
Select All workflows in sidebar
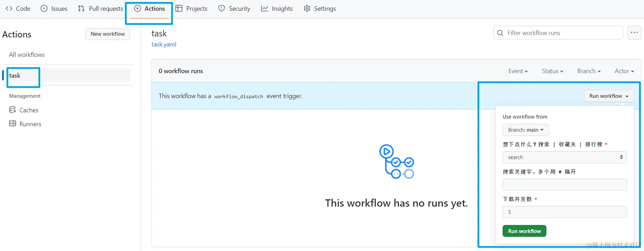coord(27,55)
